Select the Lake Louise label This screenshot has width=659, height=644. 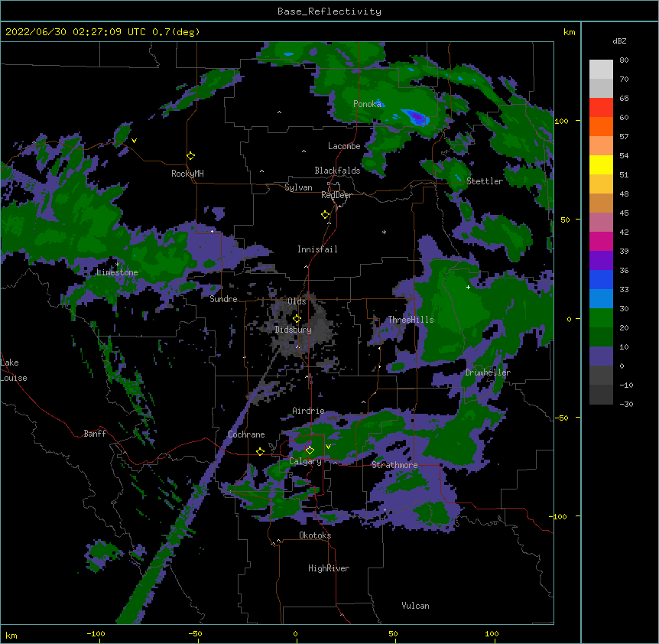14,370
